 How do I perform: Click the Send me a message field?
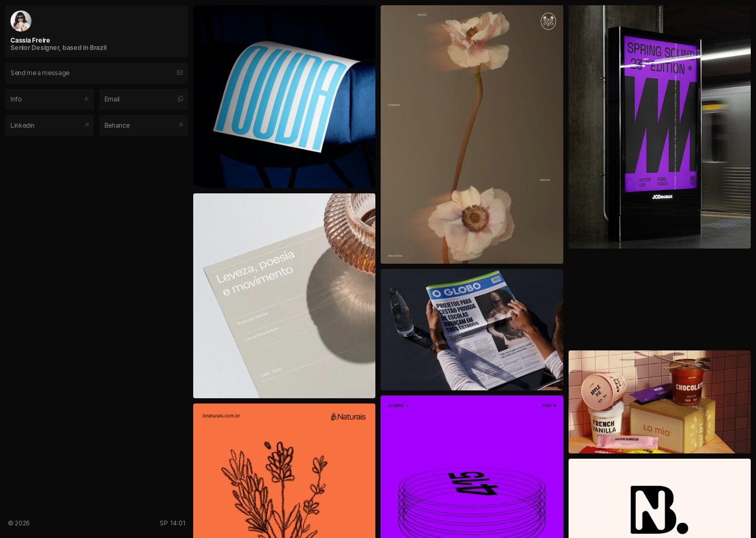tap(97, 73)
